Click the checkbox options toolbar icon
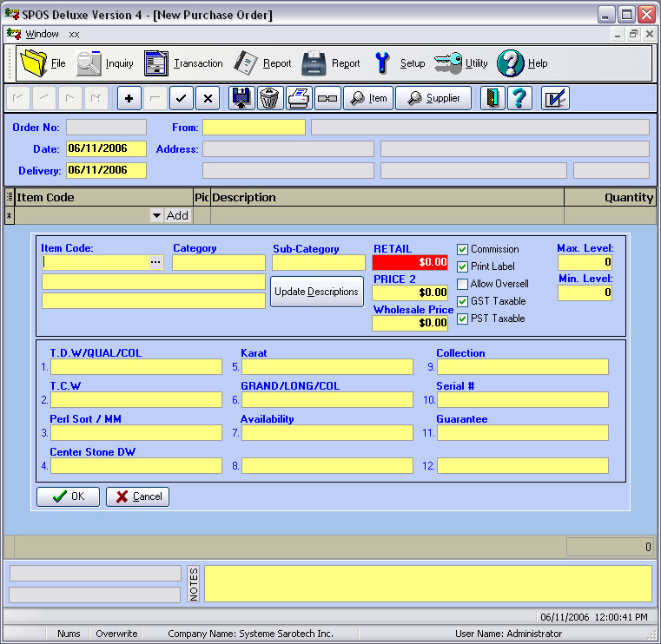 point(555,98)
